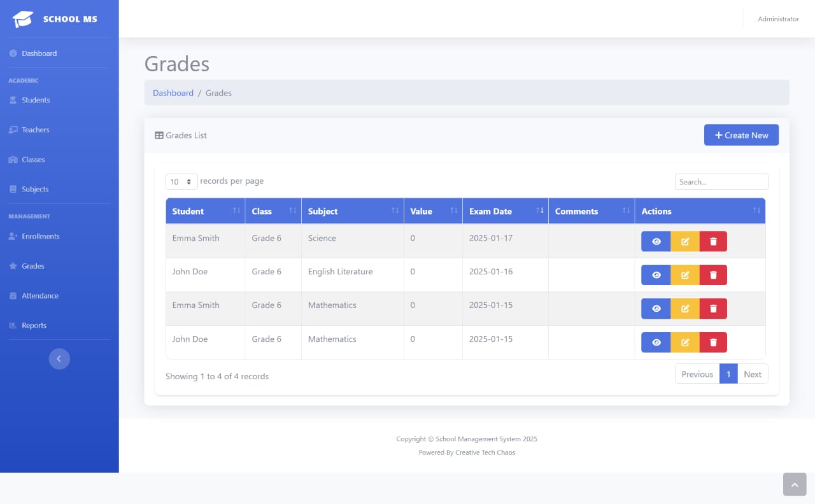View John Doe's Mathematics grade
Image resolution: width=815 pixels, height=504 pixels.
tap(656, 342)
